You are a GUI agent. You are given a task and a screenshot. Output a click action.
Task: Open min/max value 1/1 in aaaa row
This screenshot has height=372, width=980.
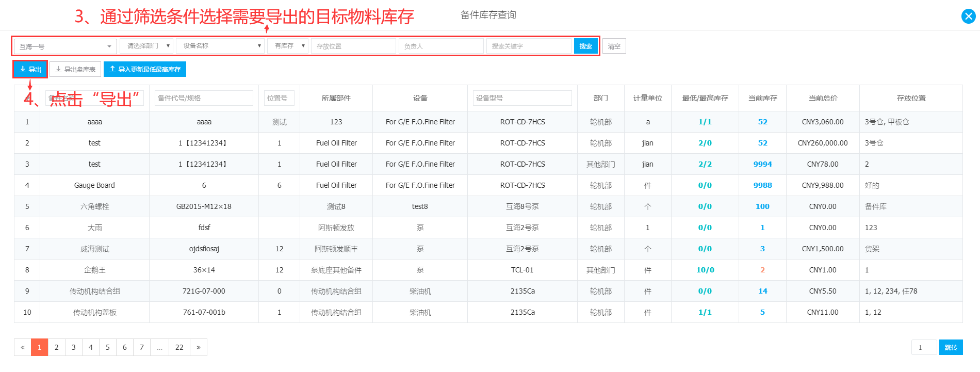[705, 122]
